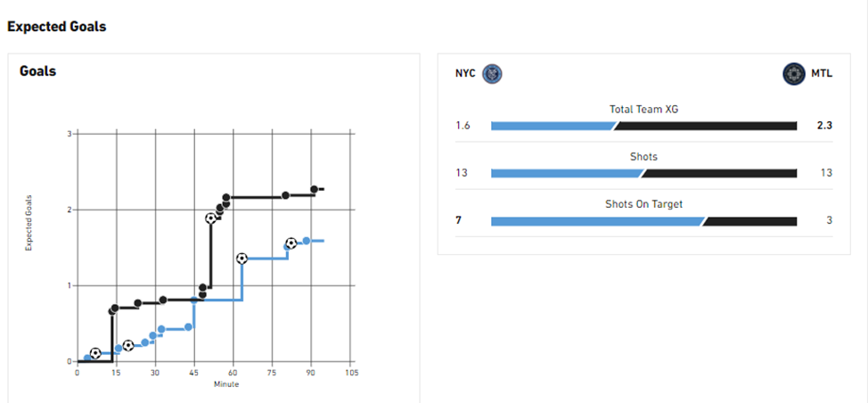
Task: Click the blue Shots On Target bar
Action: click(599, 221)
